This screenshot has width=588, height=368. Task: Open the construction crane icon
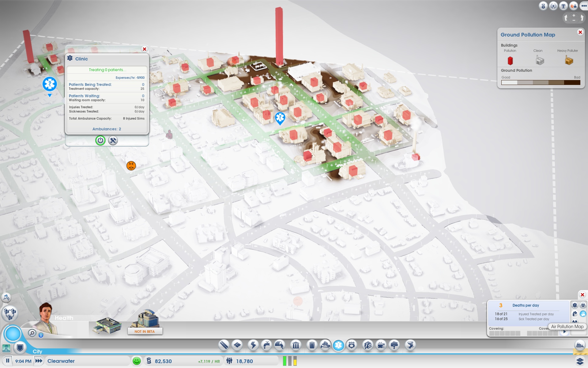[x=6, y=297]
